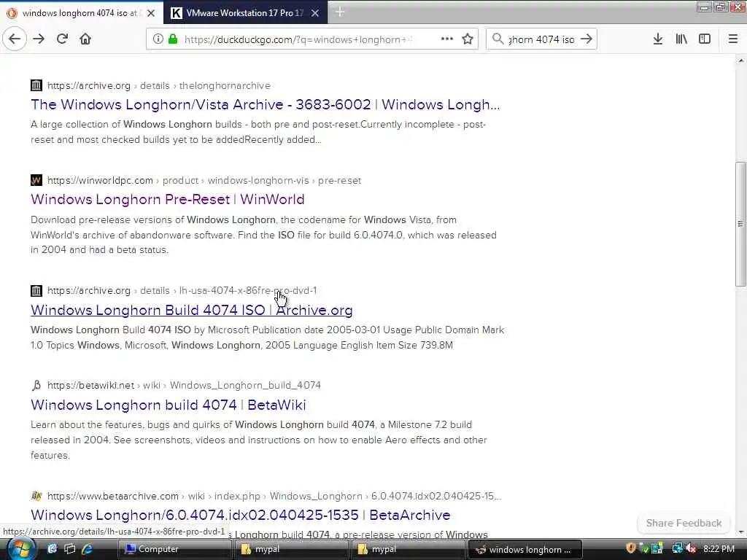Submit search with the go arrow

587,39
